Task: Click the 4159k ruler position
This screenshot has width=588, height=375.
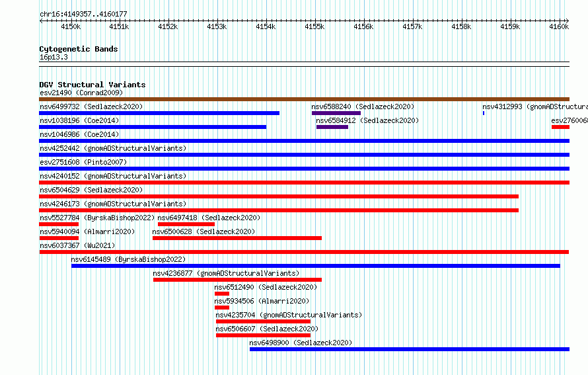Action: 510,26
